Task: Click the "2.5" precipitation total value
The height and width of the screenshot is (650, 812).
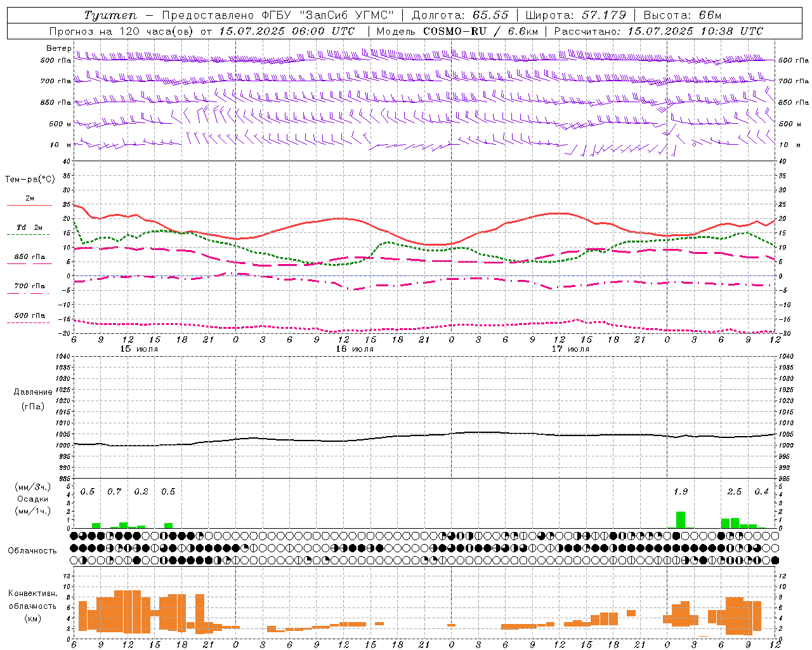Action: pos(735,492)
